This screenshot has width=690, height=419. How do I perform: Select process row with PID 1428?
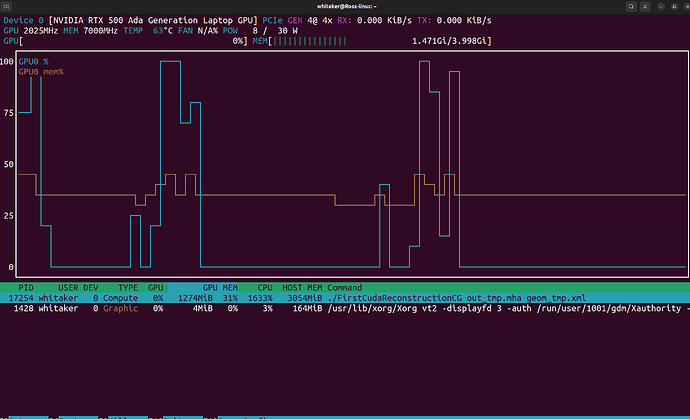pos(345,309)
